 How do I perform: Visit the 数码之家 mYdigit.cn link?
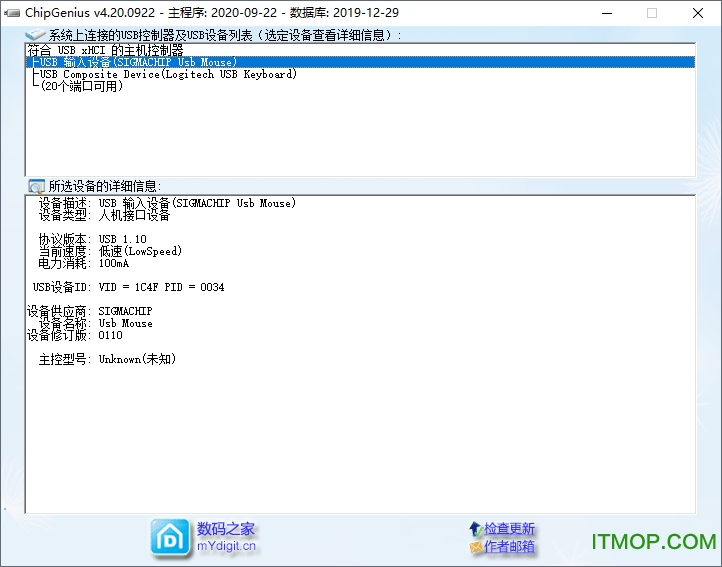[x=226, y=537]
